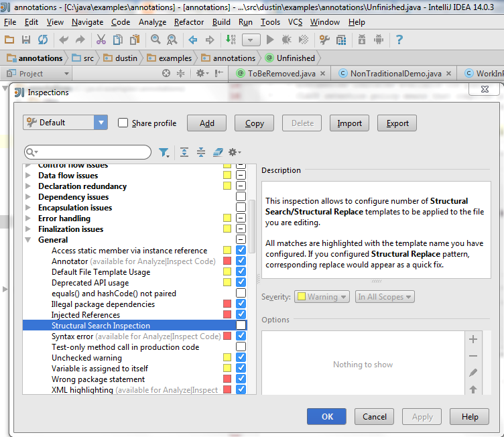Click the Annotator red severity swatch
The height and width of the screenshot is (437, 504).
pos(227,261)
